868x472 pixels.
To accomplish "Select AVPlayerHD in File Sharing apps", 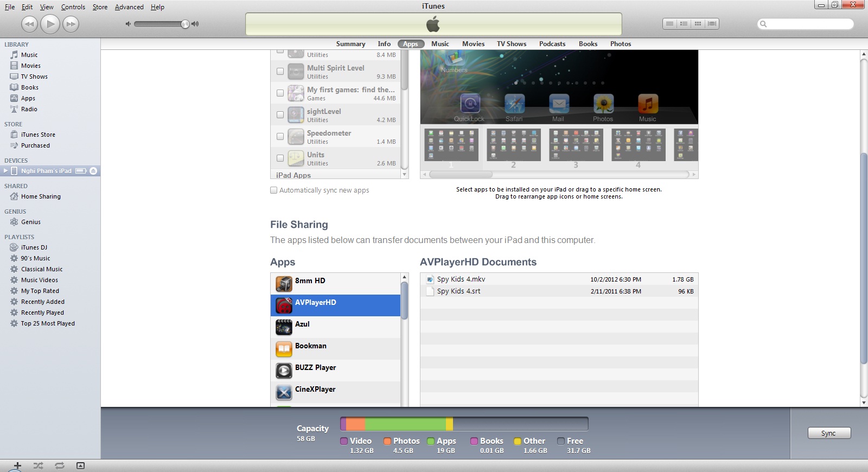I will click(x=335, y=305).
